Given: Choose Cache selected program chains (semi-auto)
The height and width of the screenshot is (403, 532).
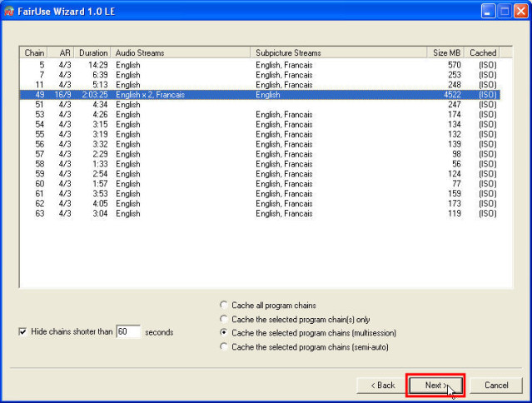Looking at the screenshot, I should click(x=223, y=346).
